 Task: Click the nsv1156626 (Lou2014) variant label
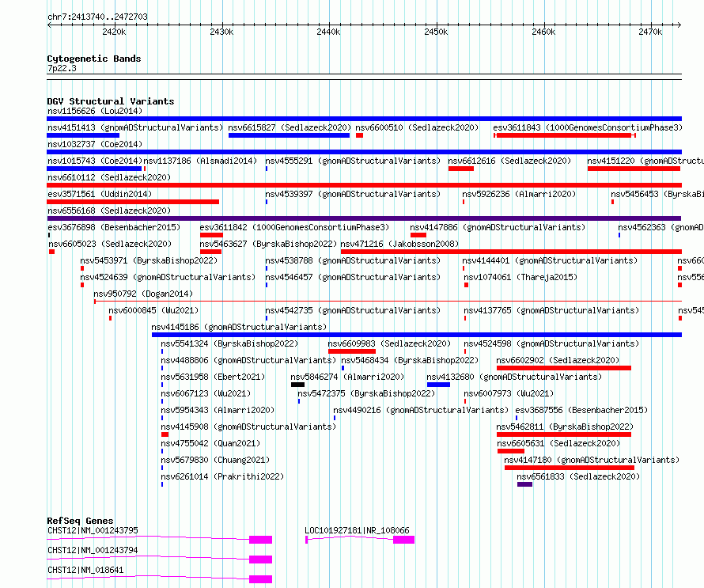point(95,111)
